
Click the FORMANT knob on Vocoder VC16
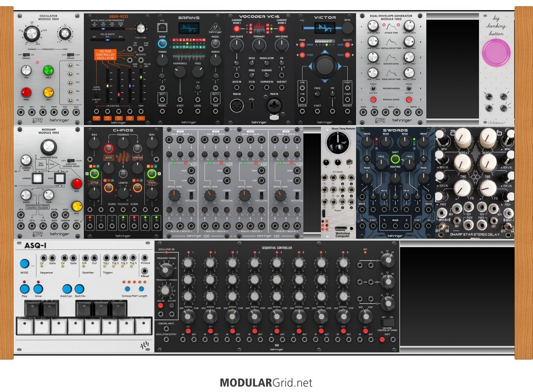tap(259, 45)
